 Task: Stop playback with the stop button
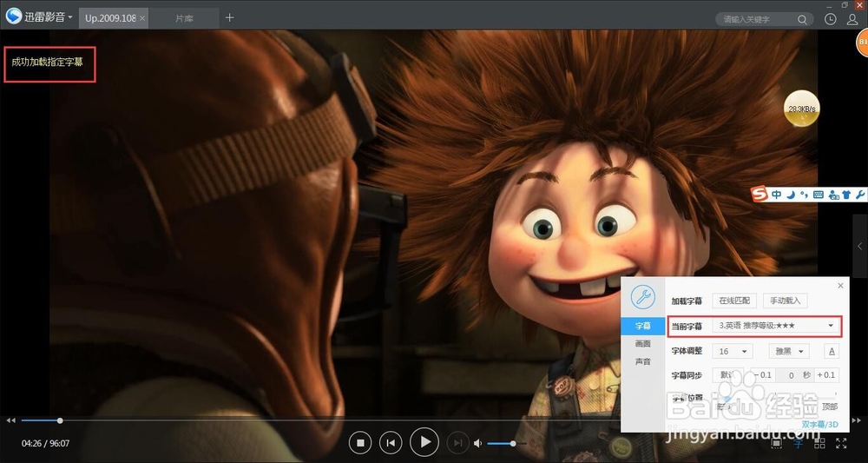click(360, 442)
